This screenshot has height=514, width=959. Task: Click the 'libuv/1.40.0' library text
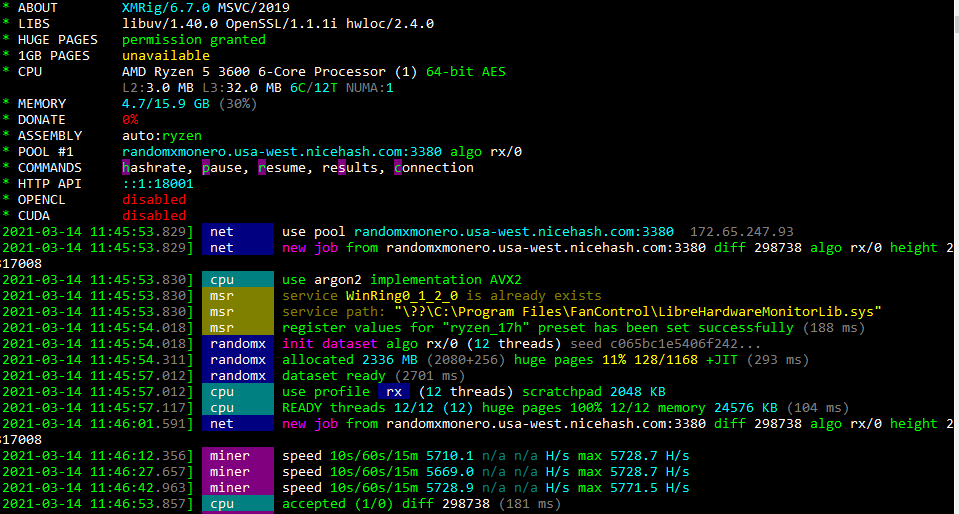point(170,24)
